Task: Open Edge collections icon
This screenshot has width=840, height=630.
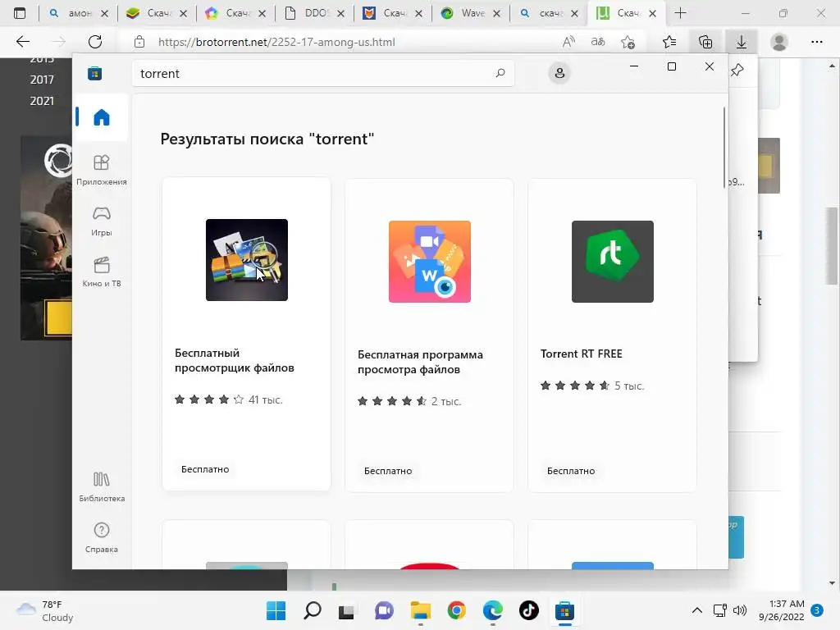Action: click(x=705, y=42)
